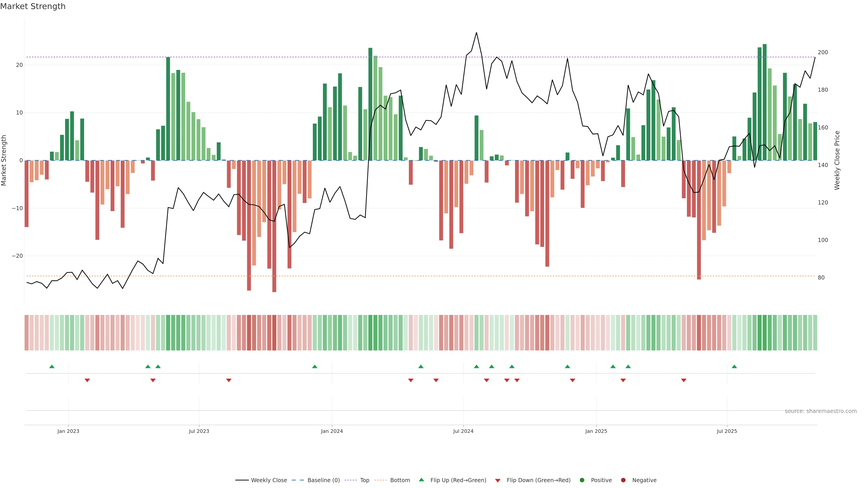The image size is (868, 488).
Task: Click the rightmost red flip-down triangle marker
Action: pyautogui.click(x=684, y=380)
